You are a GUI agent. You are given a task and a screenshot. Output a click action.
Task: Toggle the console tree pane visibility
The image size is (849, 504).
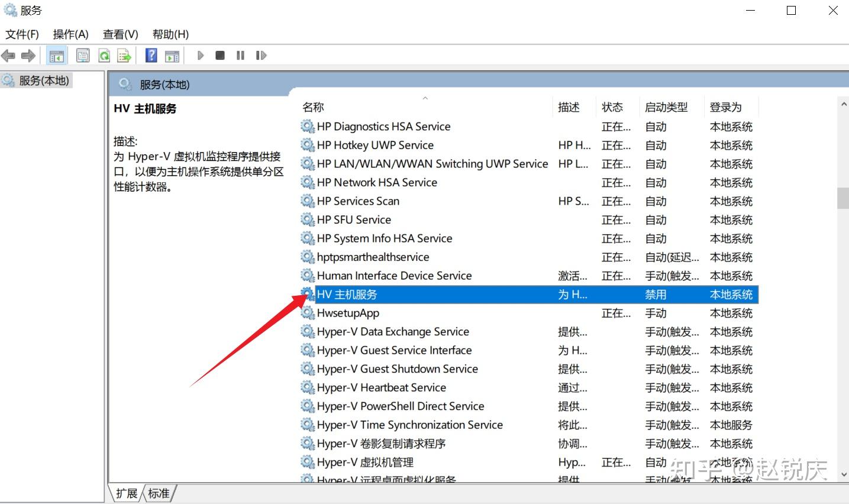point(56,55)
